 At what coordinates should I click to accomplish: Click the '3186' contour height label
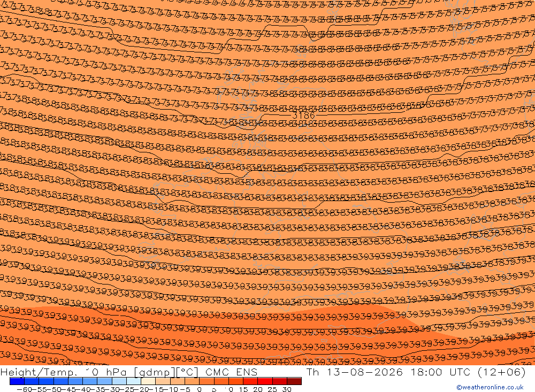pyautogui.click(x=304, y=116)
